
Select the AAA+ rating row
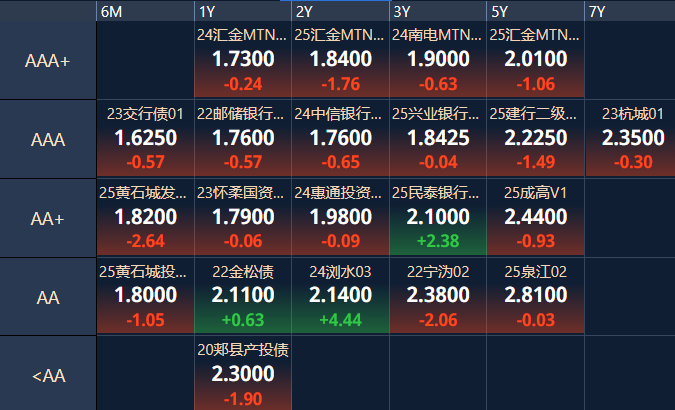(x=47, y=61)
